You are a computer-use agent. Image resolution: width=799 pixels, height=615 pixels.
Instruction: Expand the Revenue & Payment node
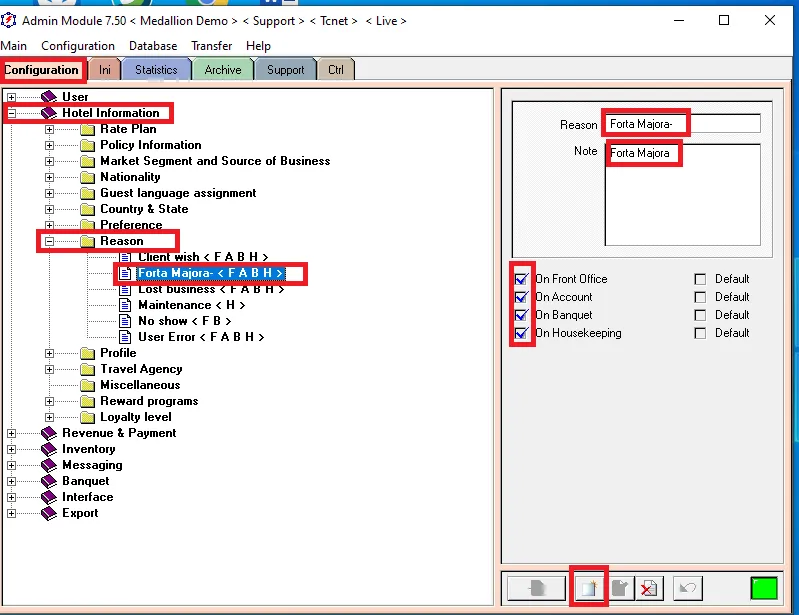(11, 434)
